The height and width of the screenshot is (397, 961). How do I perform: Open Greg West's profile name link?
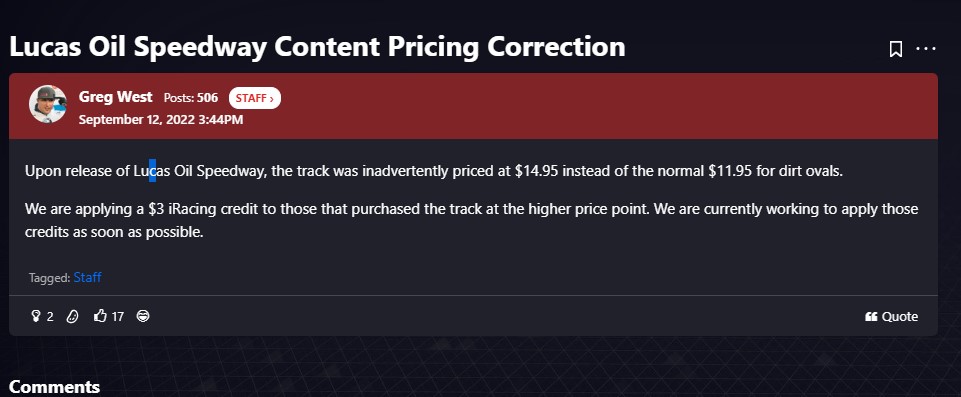116,97
